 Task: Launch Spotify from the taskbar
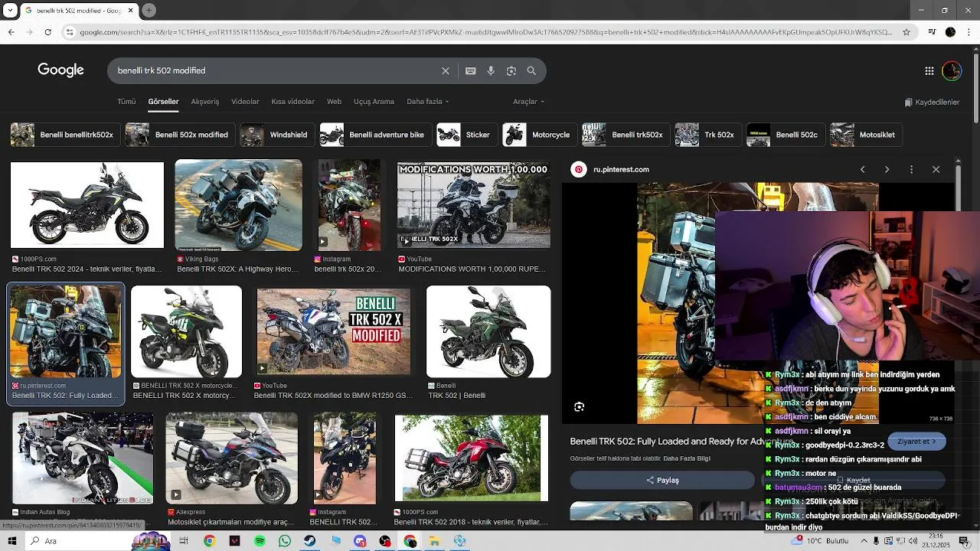tap(260, 541)
